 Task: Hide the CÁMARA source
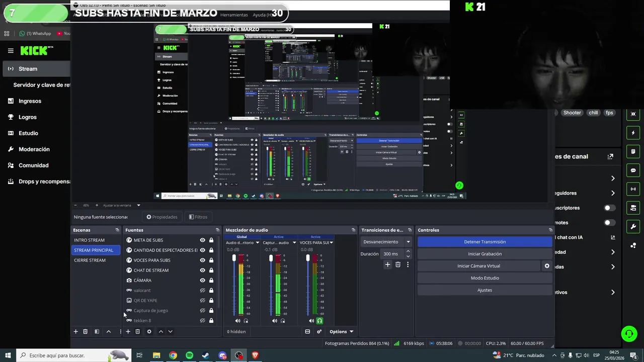click(x=202, y=281)
